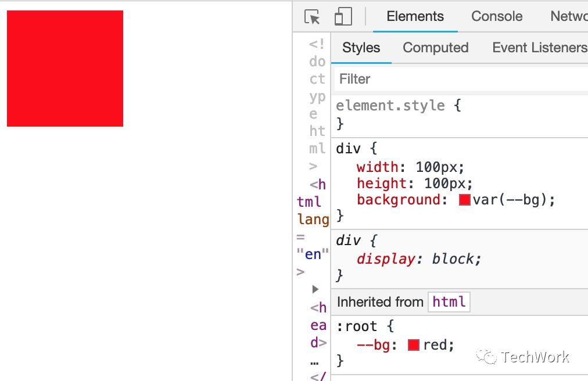Edit the red value of --bg
This screenshot has height=381, width=588.
coord(435,345)
